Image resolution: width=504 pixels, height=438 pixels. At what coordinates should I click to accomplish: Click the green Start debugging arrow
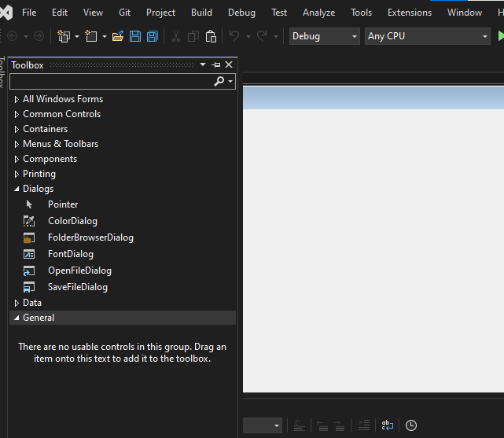click(x=501, y=36)
